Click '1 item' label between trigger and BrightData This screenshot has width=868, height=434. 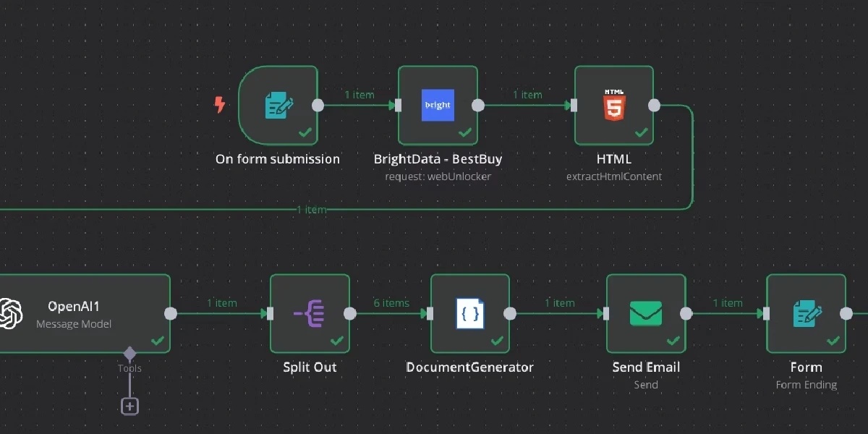pyautogui.click(x=359, y=95)
